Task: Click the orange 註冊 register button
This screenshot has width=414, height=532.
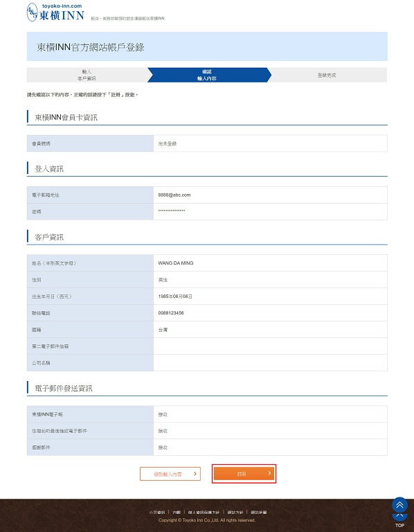Action: tap(244, 474)
